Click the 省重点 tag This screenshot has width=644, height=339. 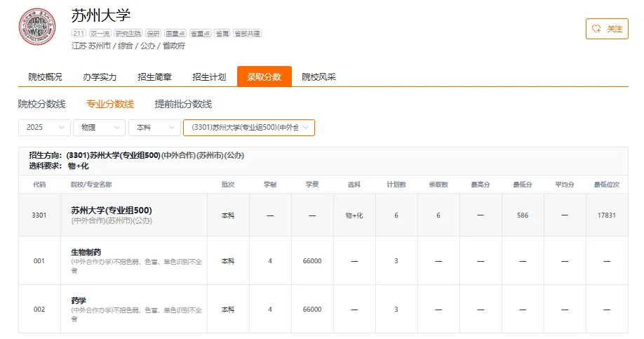[x=201, y=33]
